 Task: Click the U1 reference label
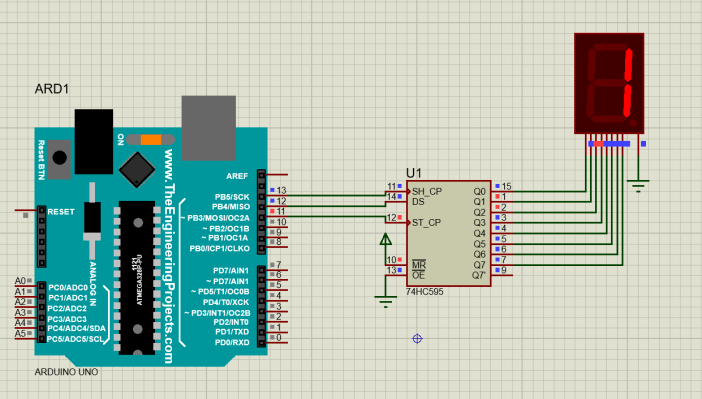pos(414,173)
